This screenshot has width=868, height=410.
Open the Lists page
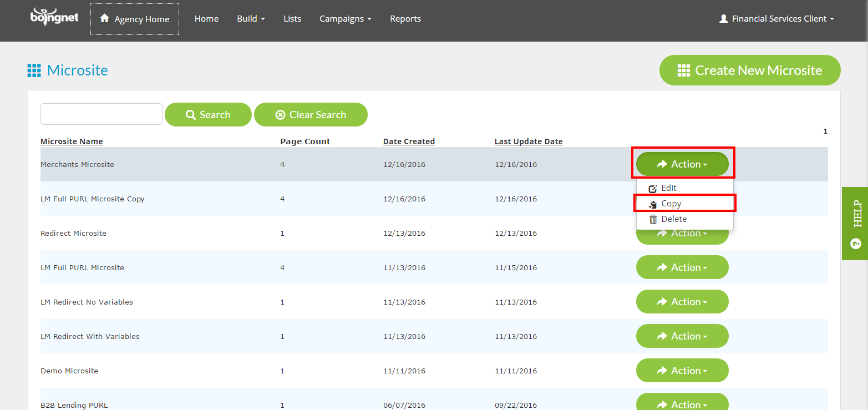click(x=292, y=19)
